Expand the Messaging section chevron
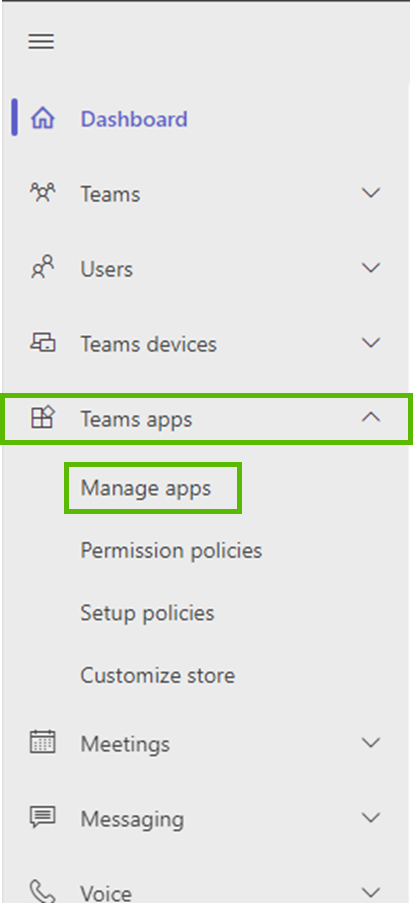Screen dimensions: 413x903 point(371,818)
